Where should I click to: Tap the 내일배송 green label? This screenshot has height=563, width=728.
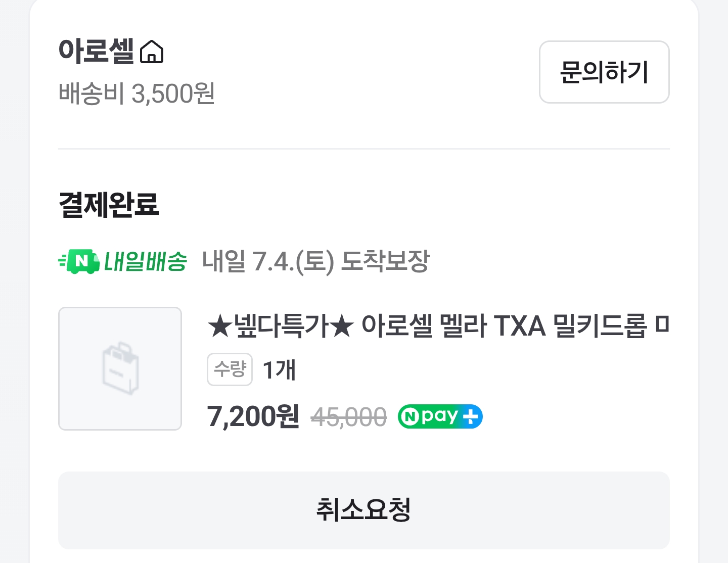pyautogui.click(x=146, y=261)
